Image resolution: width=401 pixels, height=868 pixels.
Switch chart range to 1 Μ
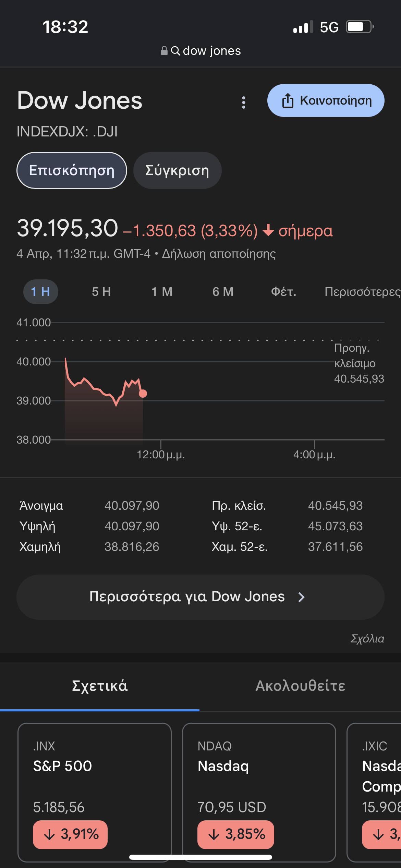tap(162, 292)
